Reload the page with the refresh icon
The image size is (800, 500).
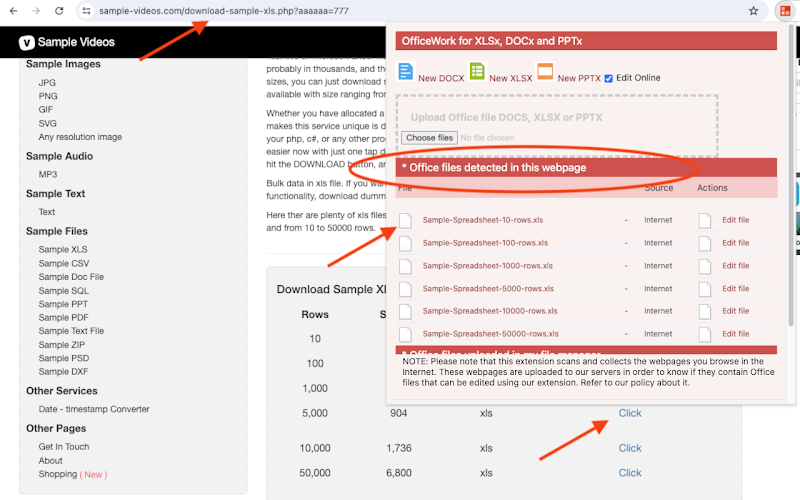click(x=59, y=11)
